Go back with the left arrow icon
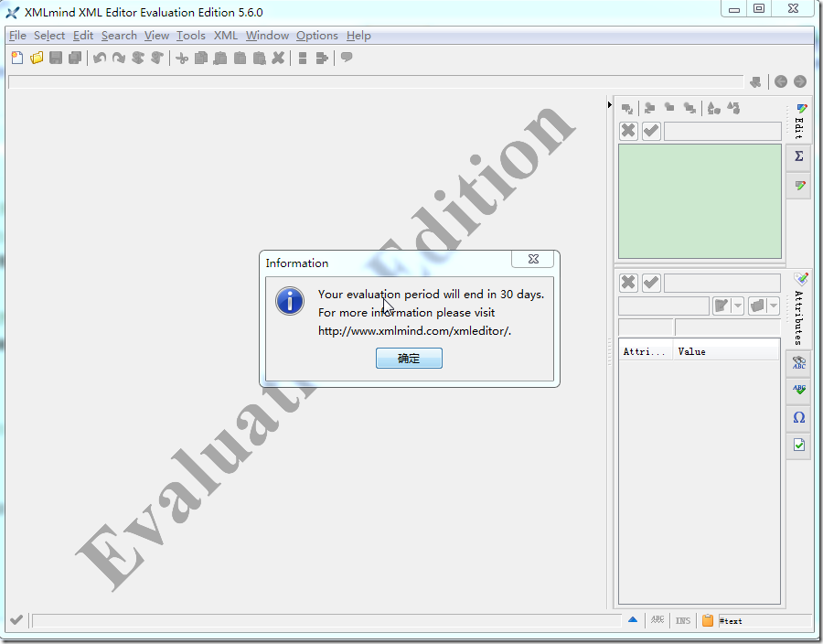The image size is (823, 644). pos(781,81)
